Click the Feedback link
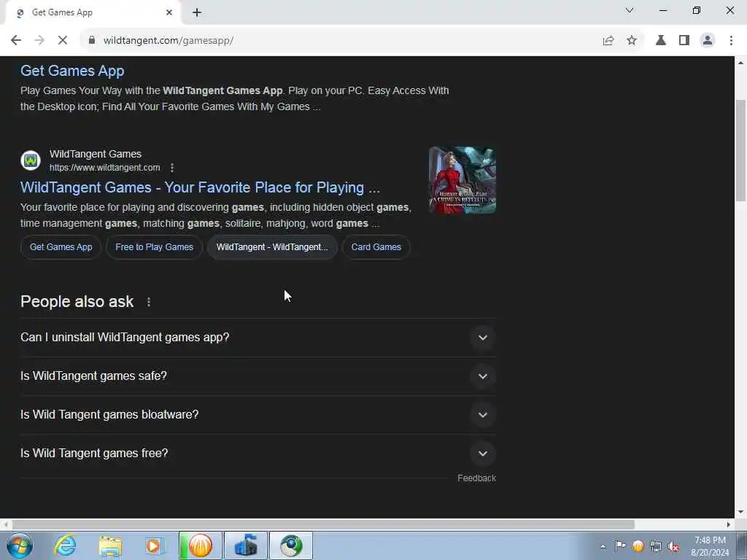The height and width of the screenshot is (560, 747). [x=477, y=478]
